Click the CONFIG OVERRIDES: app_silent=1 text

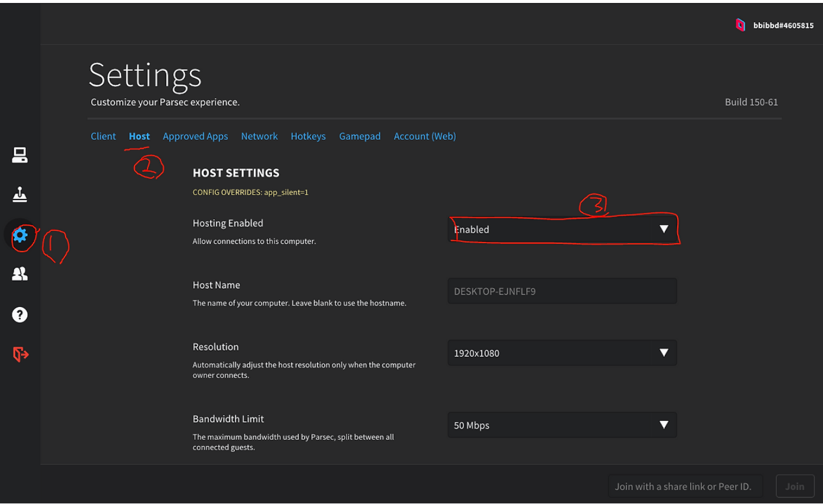250,192
